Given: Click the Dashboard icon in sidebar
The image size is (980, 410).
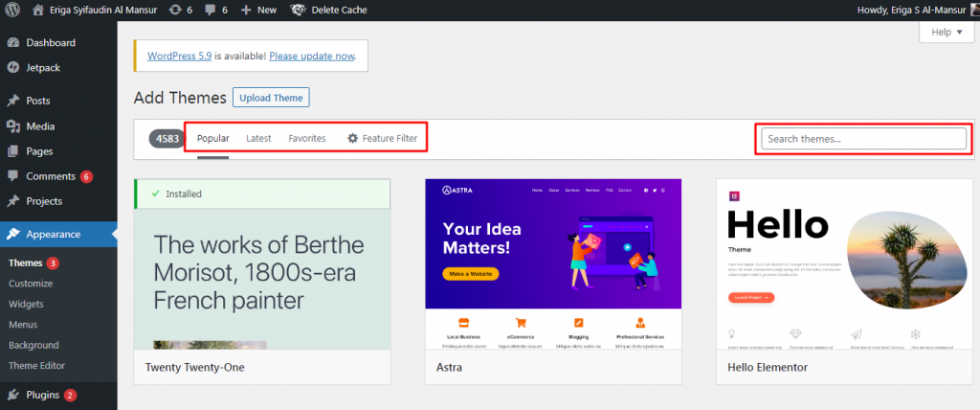Looking at the screenshot, I should [12, 43].
